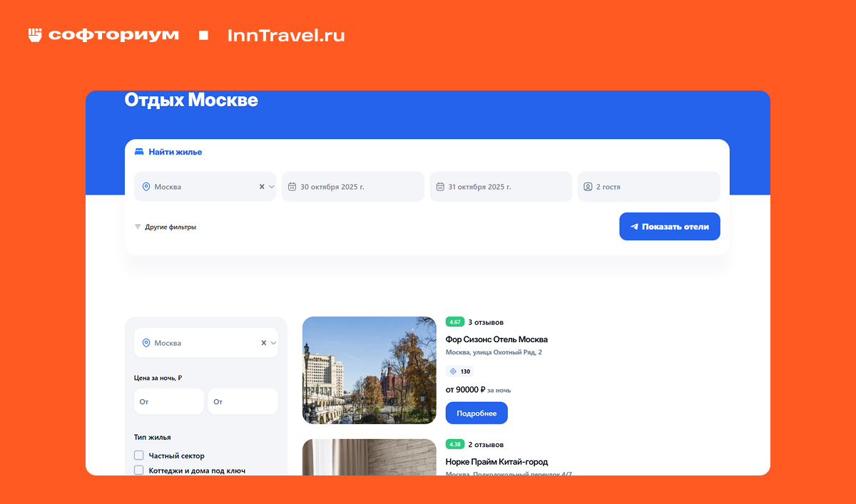This screenshot has height=504, width=856.
Task: Click the green 4.67 rating badge
Action: (455, 324)
